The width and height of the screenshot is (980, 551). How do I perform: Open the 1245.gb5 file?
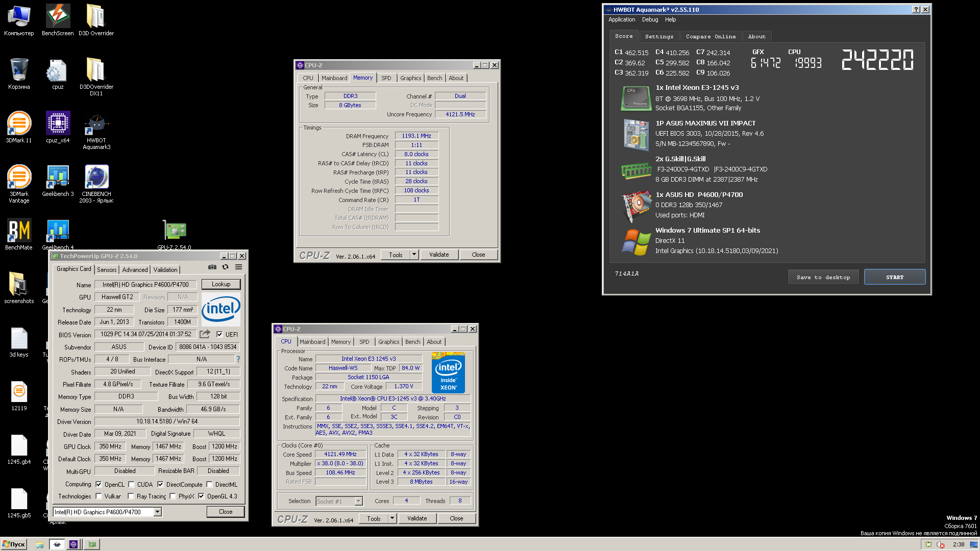[19, 503]
